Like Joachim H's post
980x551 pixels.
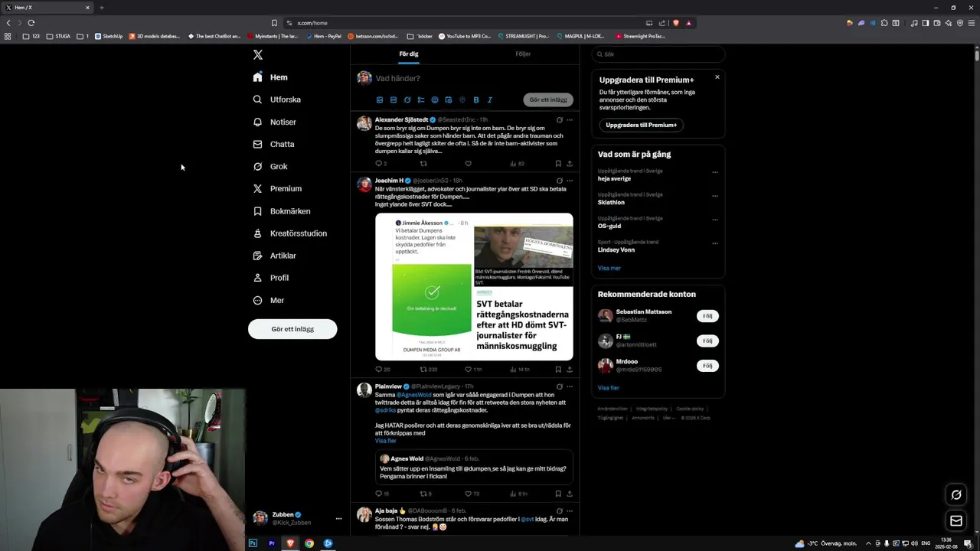click(x=468, y=369)
